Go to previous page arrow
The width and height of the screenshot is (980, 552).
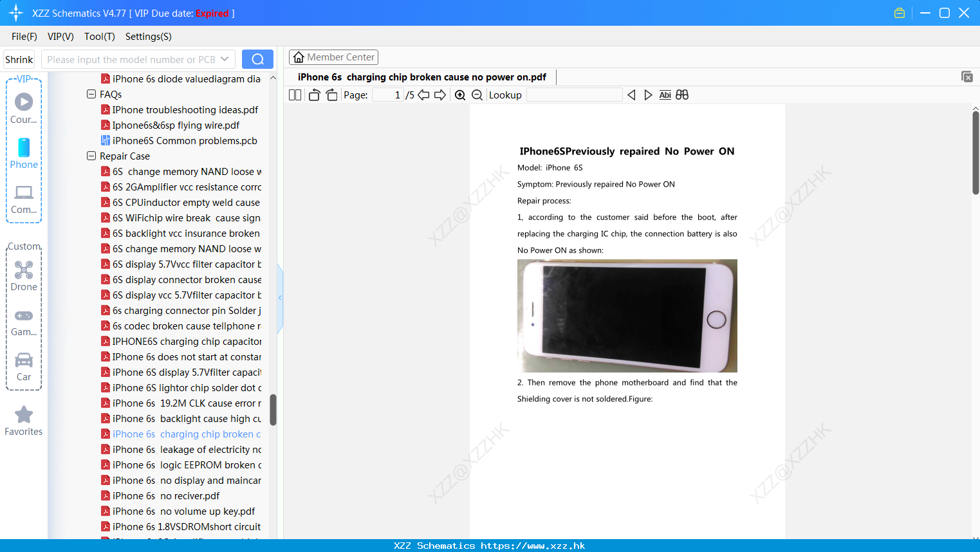pos(423,95)
